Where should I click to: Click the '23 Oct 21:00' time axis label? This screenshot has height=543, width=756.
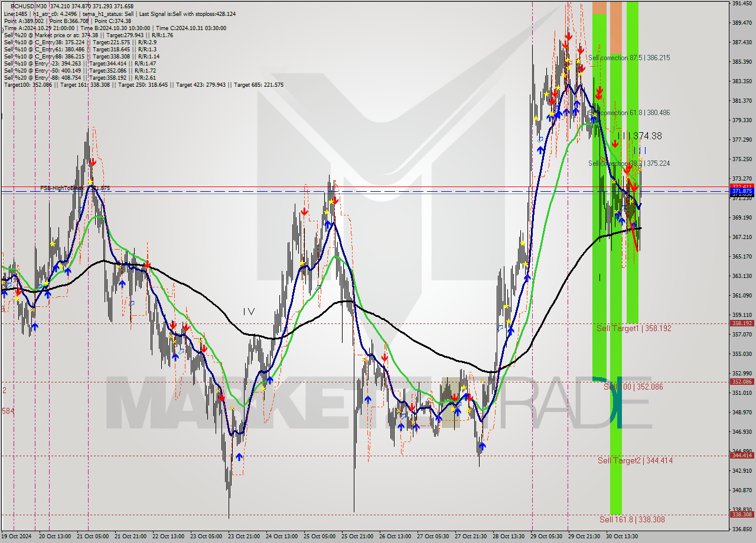coord(244,537)
